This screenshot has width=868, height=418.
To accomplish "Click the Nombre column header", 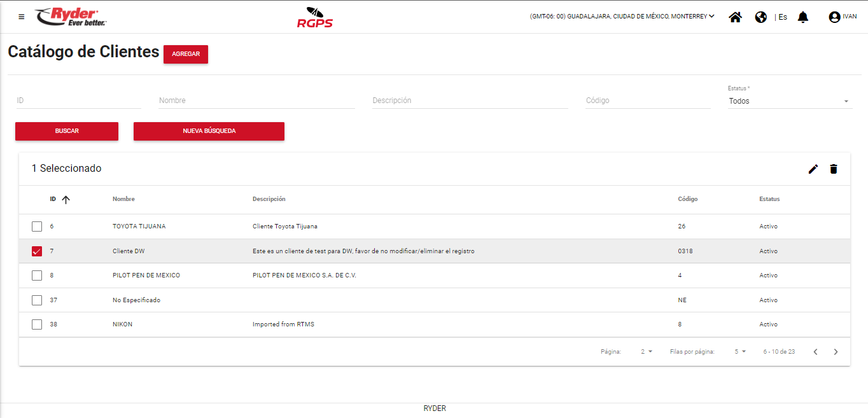I will (123, 199).
